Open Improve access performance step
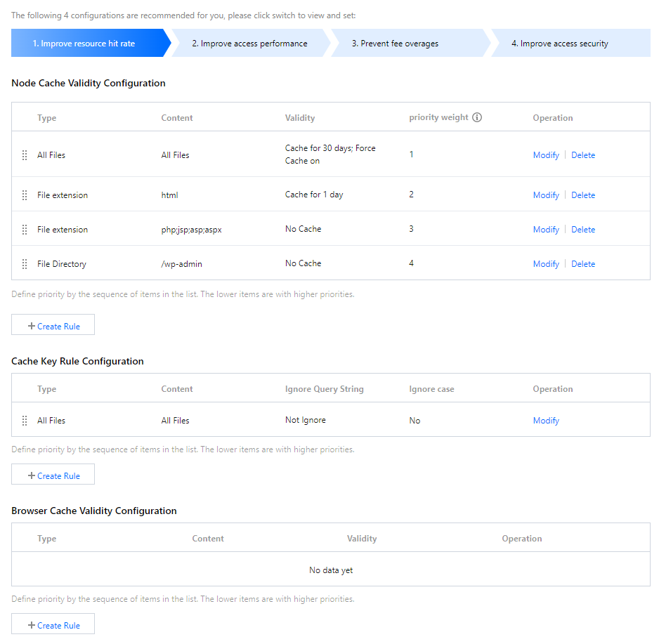Viewport: 659px width, 644px height. pyautogui.click(x=249, y=44)
